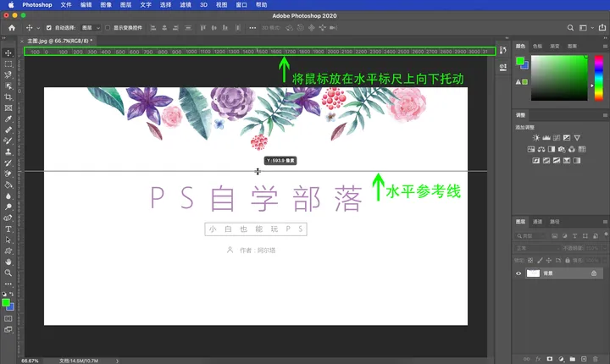Select the Custom Shape tool

8,251
